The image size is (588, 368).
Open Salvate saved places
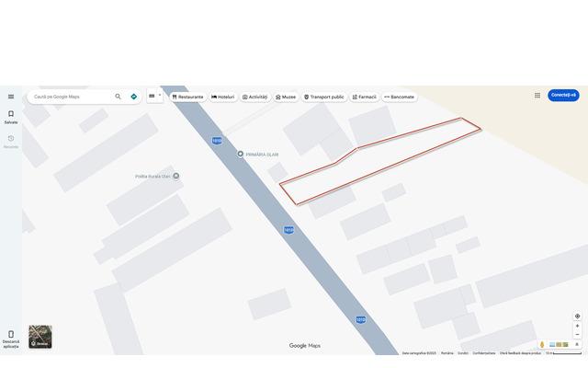point(11,117)
